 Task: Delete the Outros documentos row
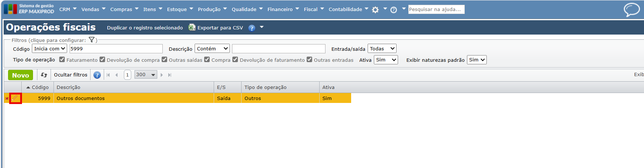(x=7, y=99)
